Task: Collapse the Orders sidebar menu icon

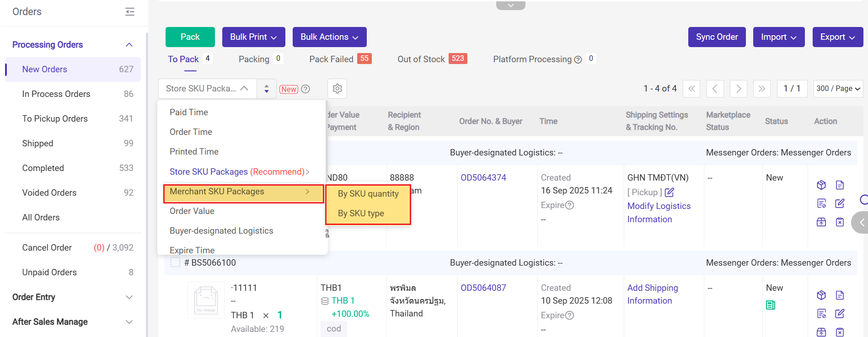Action: pyautogui.click(x=130, y=12)
